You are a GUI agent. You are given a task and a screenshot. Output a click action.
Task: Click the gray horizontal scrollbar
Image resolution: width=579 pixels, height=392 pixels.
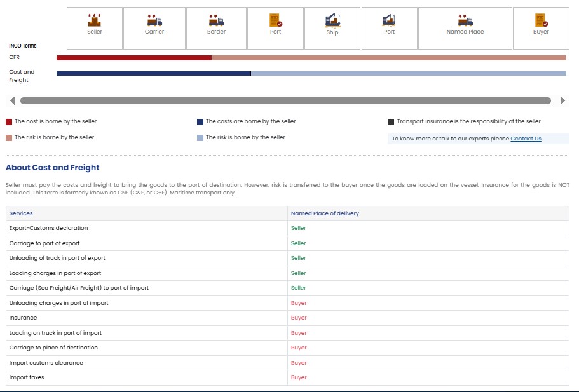285,100
